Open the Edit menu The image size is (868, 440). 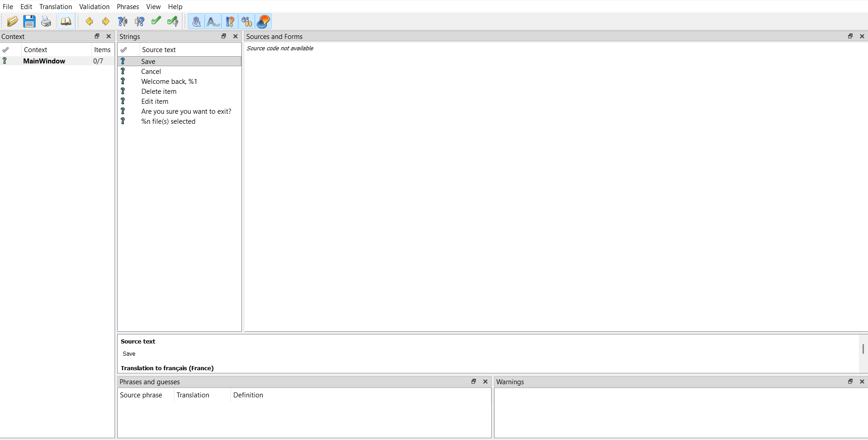[26, 6]
